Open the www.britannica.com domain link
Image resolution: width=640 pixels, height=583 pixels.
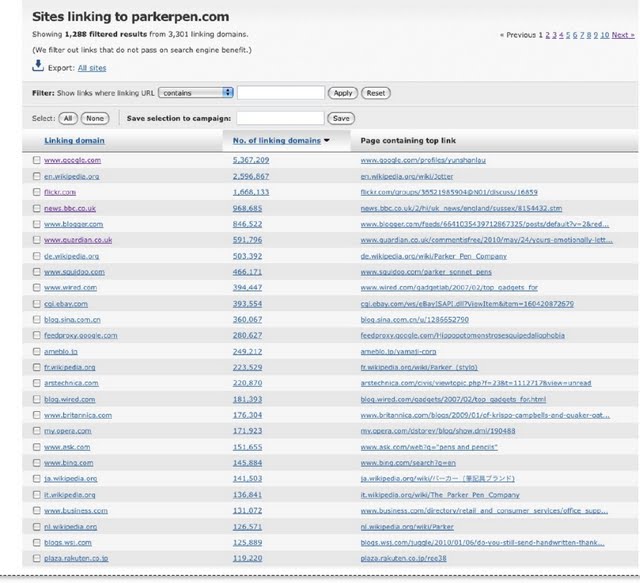pos(78,415)
